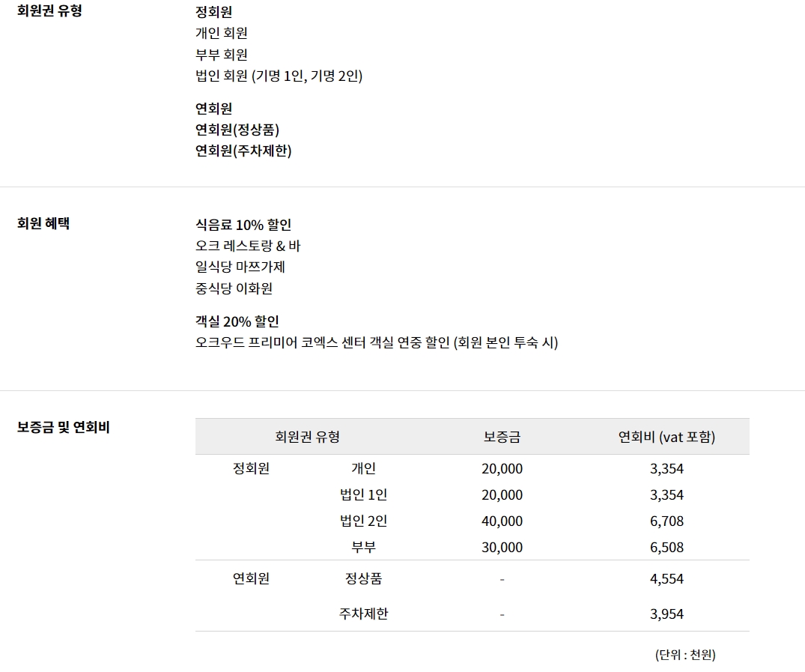Screen dimensions: 805x672
Task: Click the 식음료 10% 할인 heading
Action: 243,225
